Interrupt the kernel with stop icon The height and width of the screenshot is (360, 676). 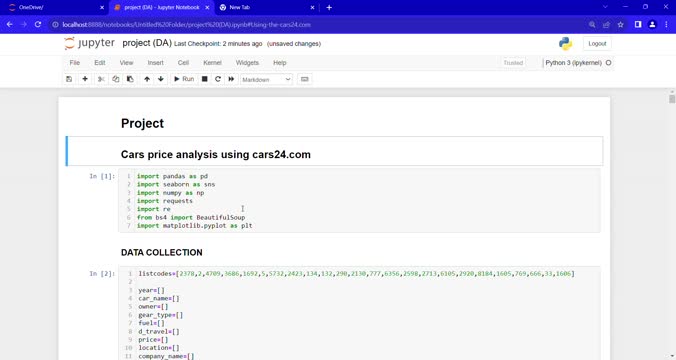[205, 79]
